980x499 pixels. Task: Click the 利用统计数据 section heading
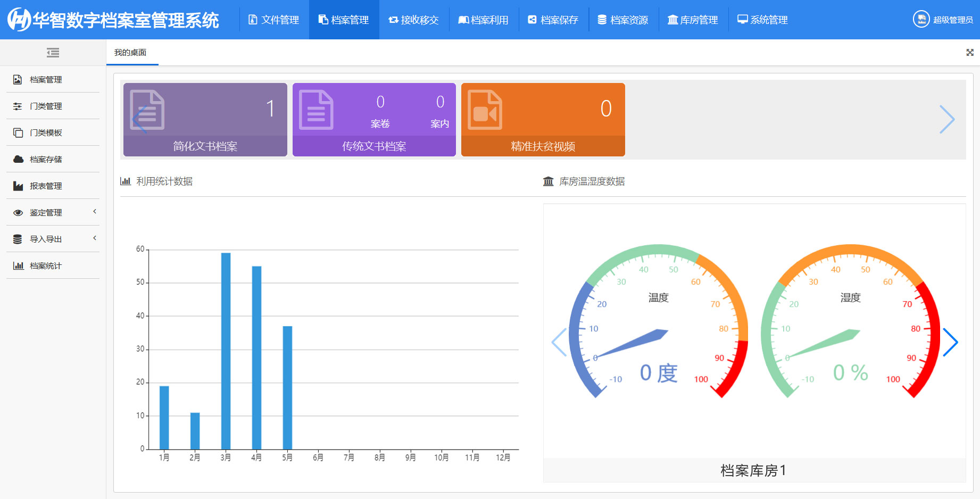164,181
